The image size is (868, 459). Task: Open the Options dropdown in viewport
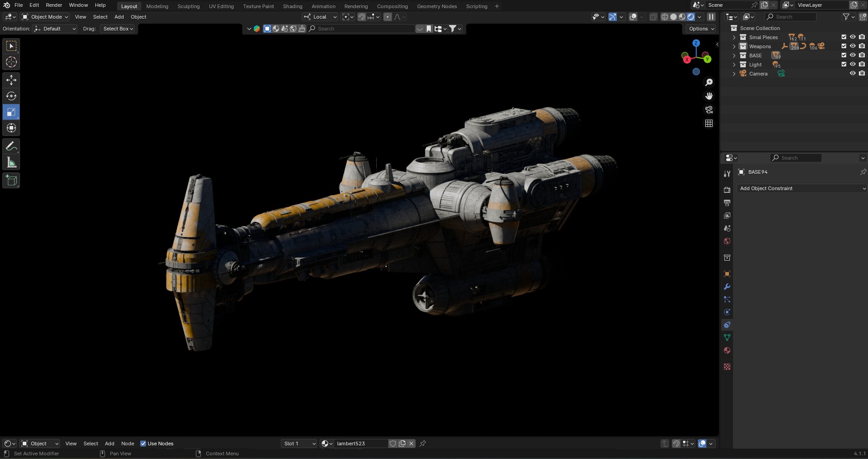click(x=701, y=29)
